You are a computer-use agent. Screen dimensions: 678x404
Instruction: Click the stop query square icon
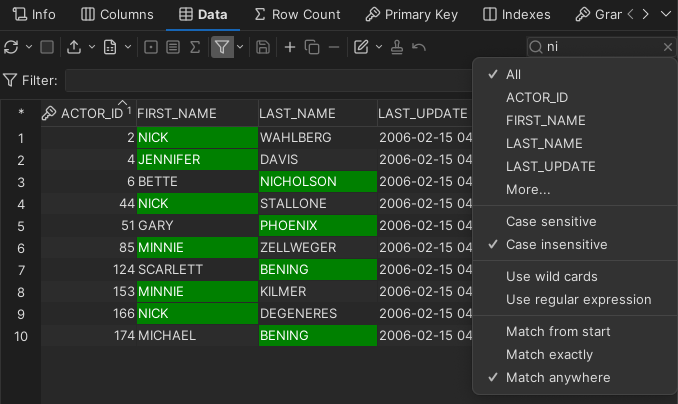click(46, 47)
